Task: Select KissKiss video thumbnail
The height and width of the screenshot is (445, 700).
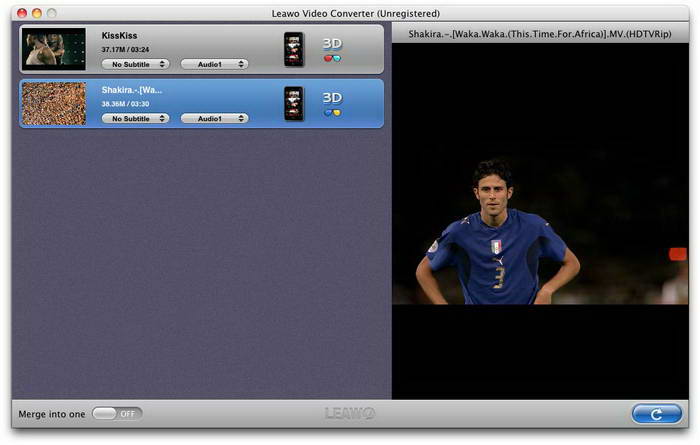Action: [54, 49]
